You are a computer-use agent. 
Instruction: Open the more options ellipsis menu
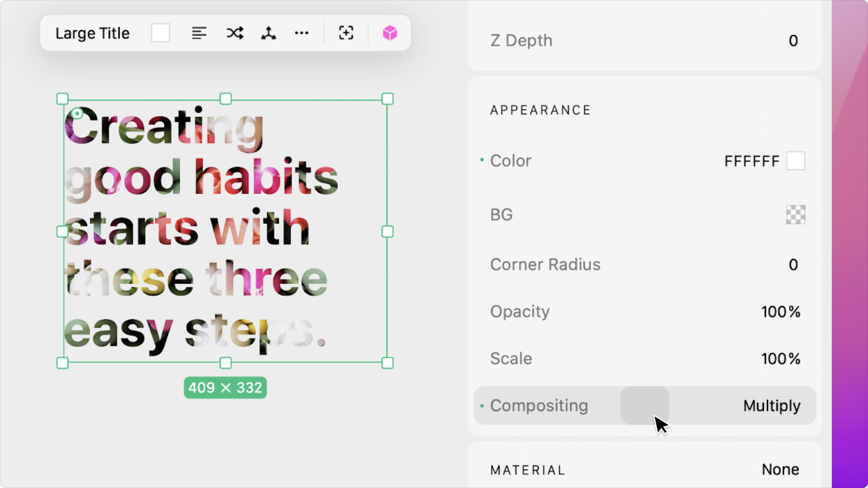pos(302,33)
